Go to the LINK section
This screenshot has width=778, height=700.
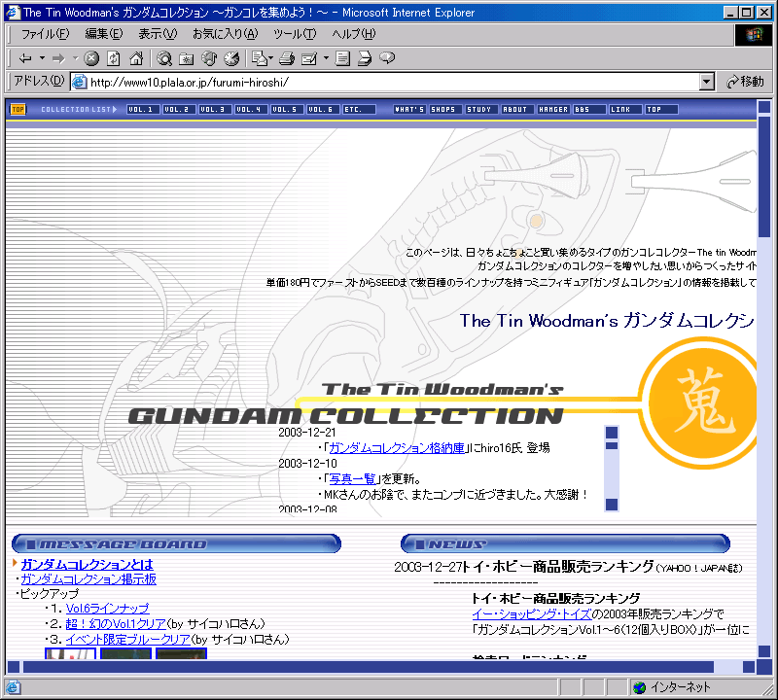click(625, 109)
